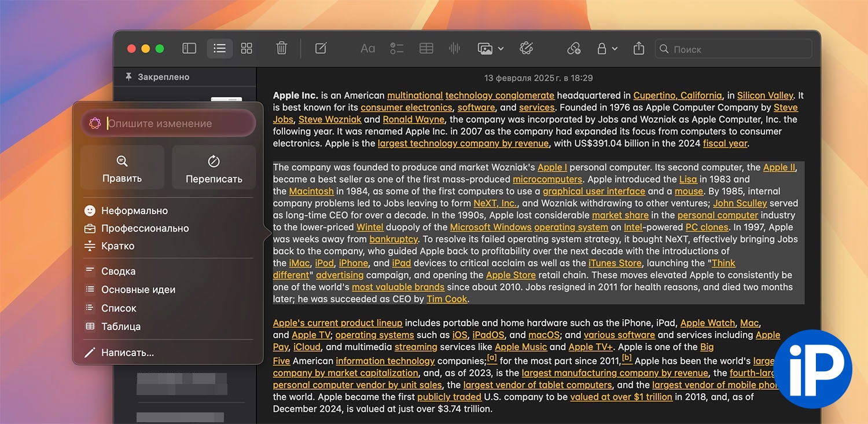Click the Apple Watch link
The image size is (868, 424).
[x=708, y=323]
